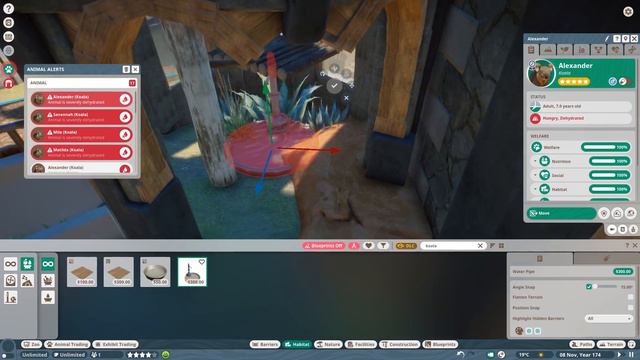Click water drop icon on Savannah alert
Image resolution: width=640 pixels, height=360 pixels.
click(125, 117)
